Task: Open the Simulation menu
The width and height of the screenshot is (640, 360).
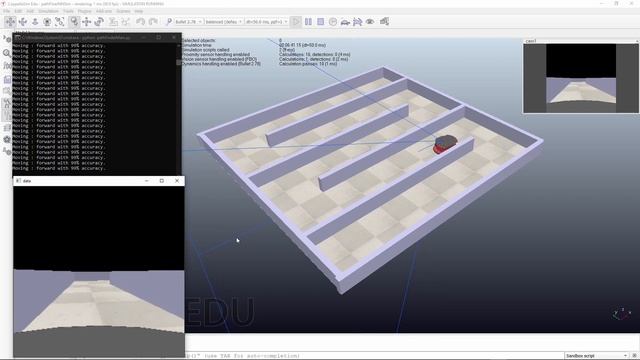Action: pyautogui.click(x=48, y=11)
